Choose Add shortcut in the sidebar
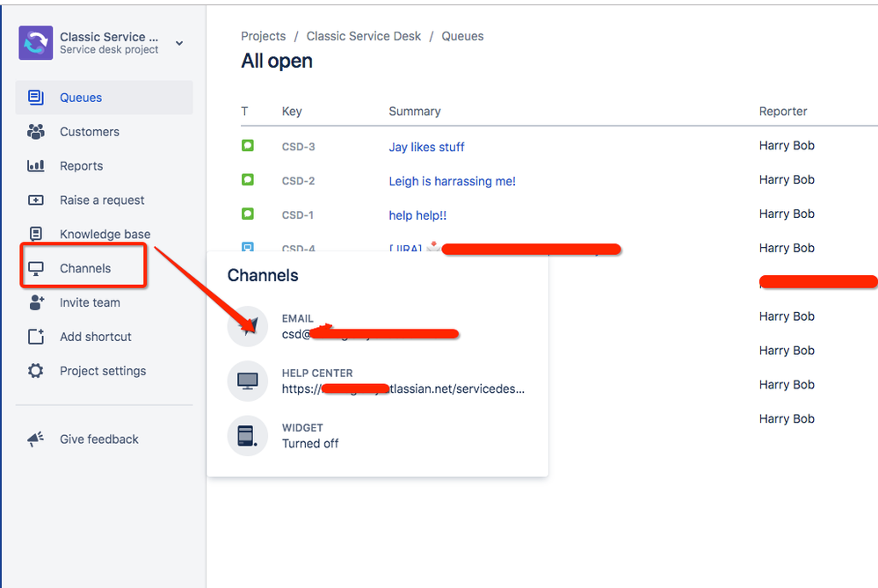Screen dimensions: 878x588 105,337
